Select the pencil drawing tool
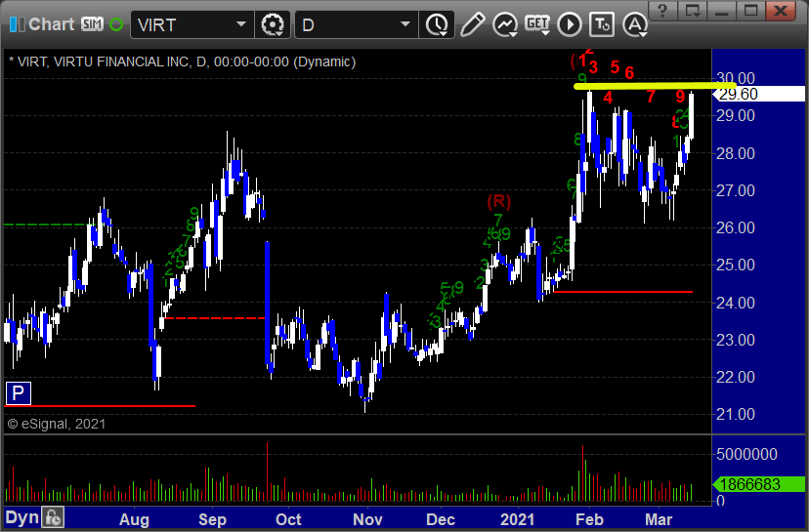The width and height of the screenshot is (809, 532). click(x=472, y=24)
